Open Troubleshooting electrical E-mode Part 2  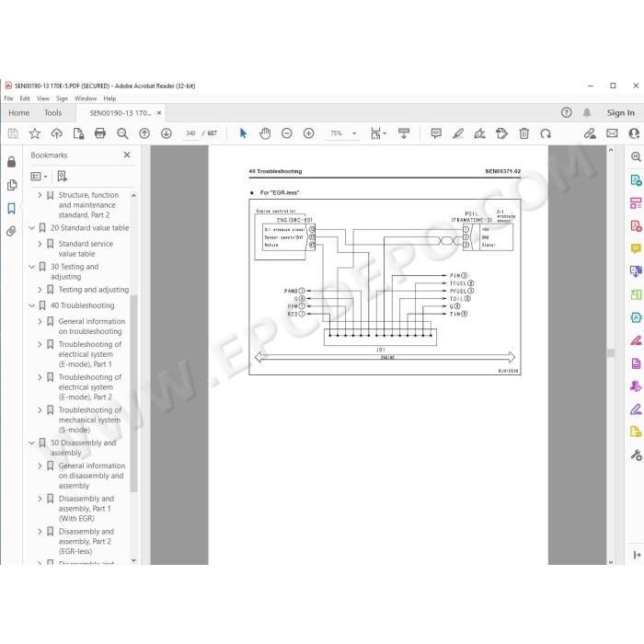[90, 387]
